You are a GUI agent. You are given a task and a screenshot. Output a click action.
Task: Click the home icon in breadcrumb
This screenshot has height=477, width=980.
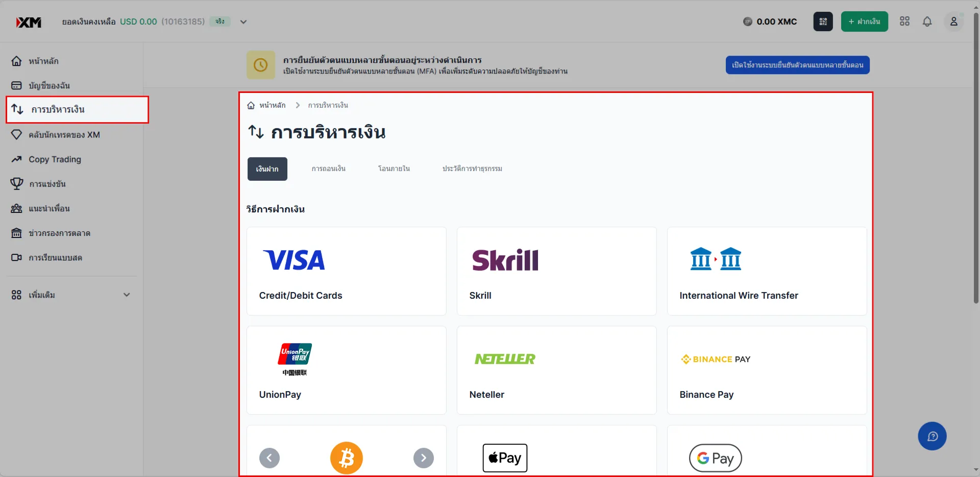point(251,105)
